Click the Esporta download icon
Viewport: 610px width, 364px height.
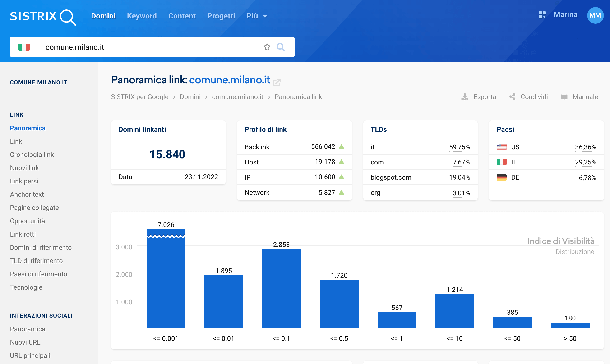pyautogui.click(x=464, y=97)
